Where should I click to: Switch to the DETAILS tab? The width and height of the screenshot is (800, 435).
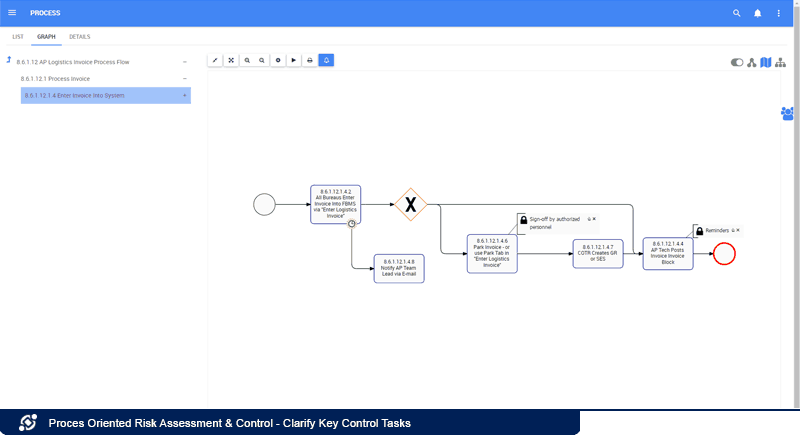click(80, 37)
